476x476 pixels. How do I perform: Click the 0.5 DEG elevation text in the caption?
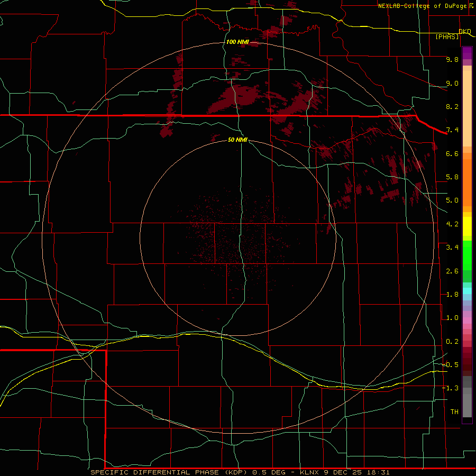(x=269, y=472)
